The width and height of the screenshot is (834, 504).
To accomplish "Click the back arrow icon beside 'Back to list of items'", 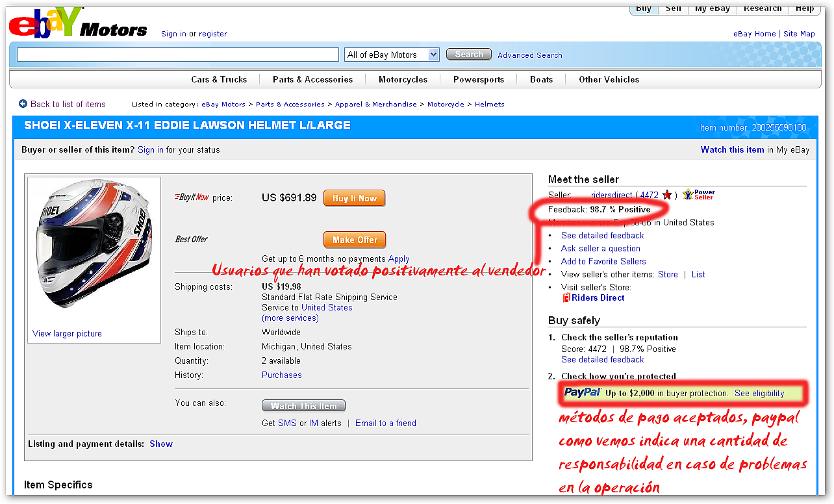I will [23, 104].
